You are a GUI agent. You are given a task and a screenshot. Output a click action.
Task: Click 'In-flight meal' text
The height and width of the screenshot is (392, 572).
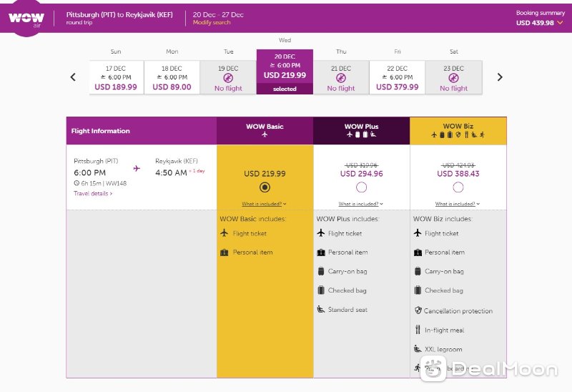click(444, 330)
